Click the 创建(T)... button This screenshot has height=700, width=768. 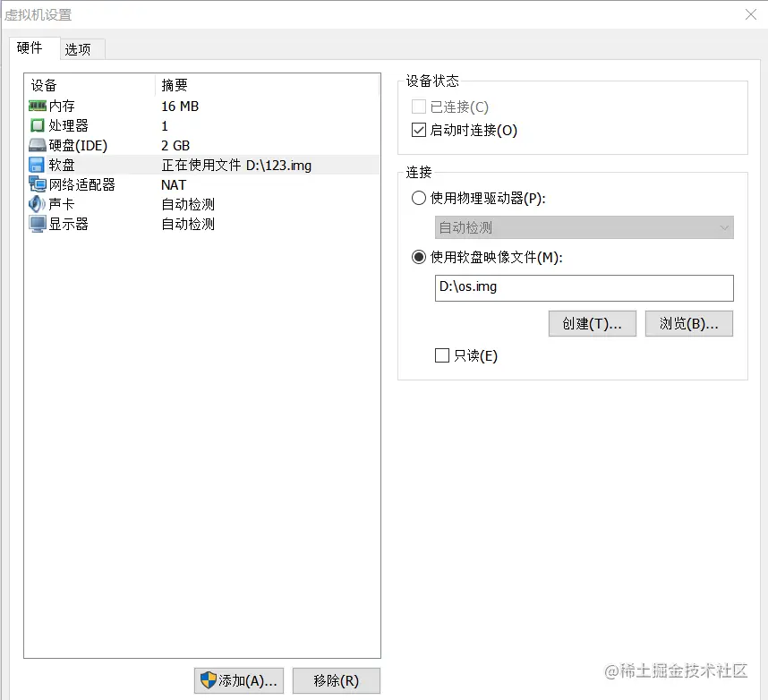593,323
